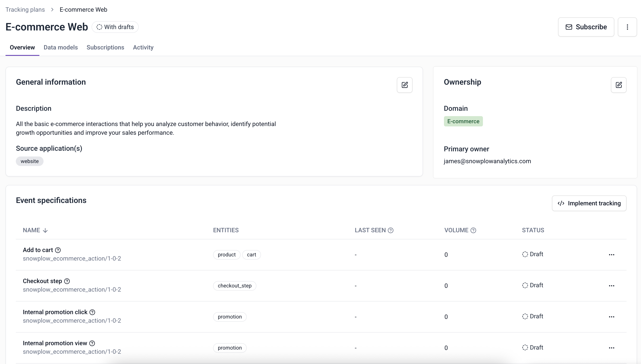Open actions menu for Add to cart row
Image resolution: width=641 pixels, height=364 pixels.
click(612, 254)
